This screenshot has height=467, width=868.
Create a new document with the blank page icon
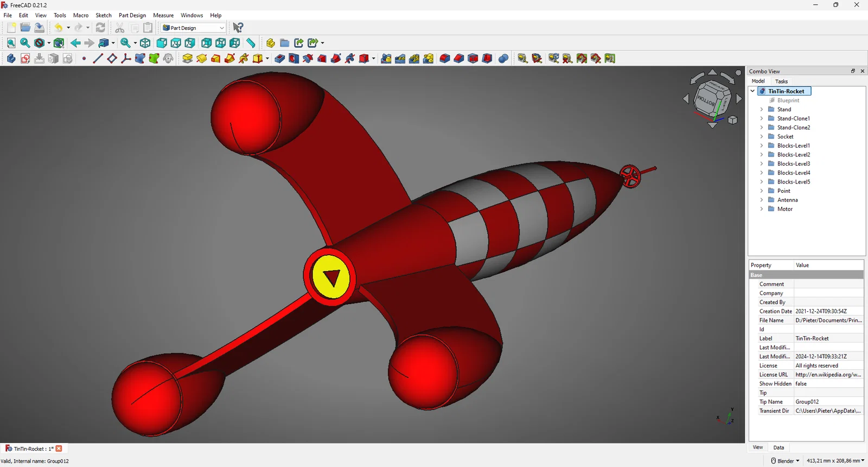click(11, 28)
